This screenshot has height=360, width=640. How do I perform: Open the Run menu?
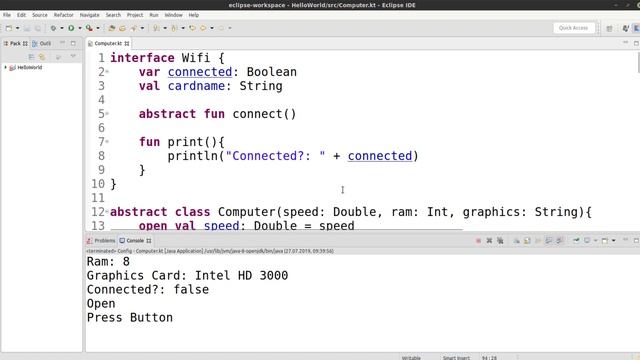click(153, 15)
